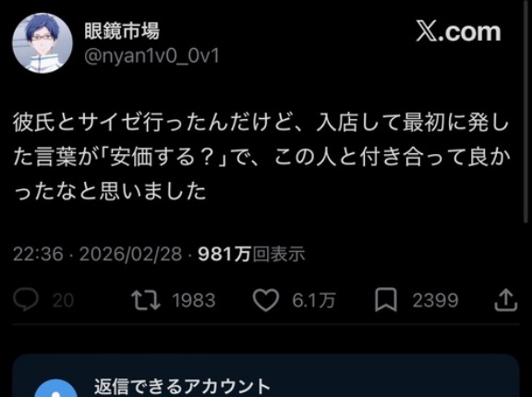Click the post text starting 彼氏とサイゼ
532x397 pixels.
(x=261, y=158)
